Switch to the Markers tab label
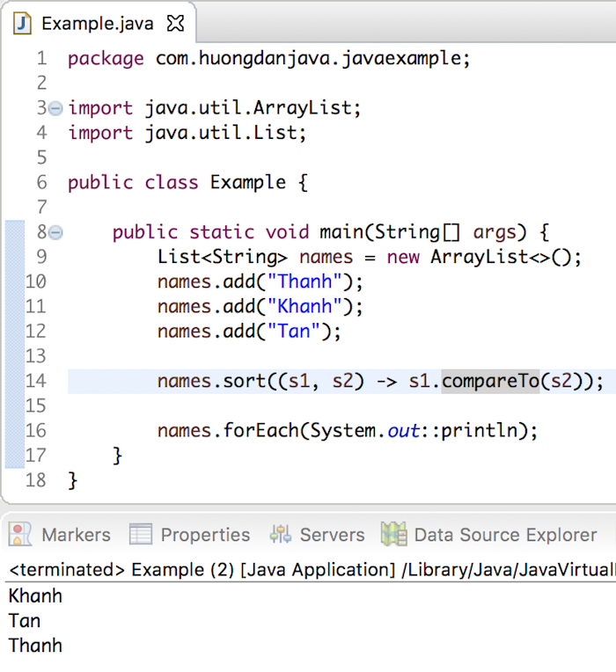 pyautogui.click(x=76, y=535)
